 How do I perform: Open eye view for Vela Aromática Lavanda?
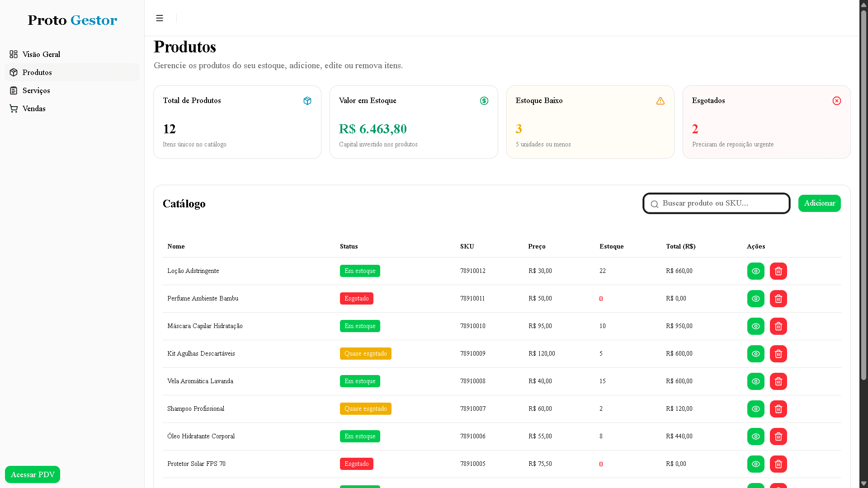[755, 381]
